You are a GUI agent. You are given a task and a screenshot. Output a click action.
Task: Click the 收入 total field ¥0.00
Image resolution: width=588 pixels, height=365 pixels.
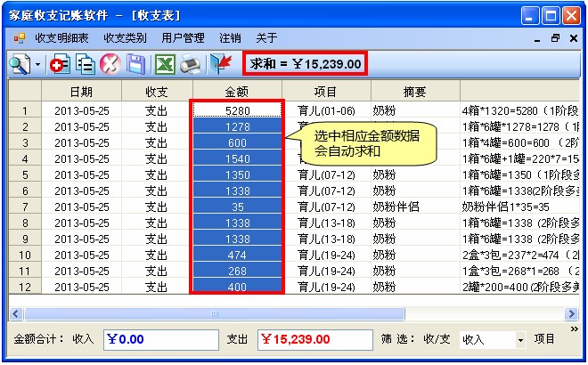coord(161,339)
